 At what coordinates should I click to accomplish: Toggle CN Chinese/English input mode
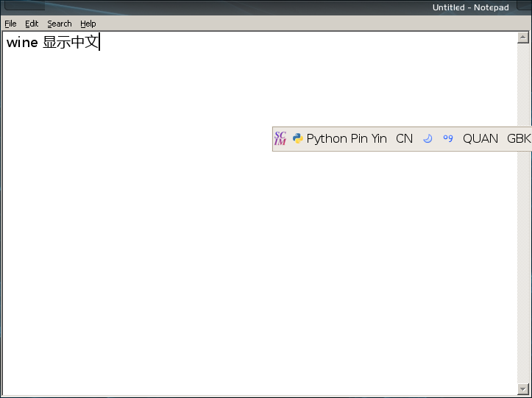404,138
